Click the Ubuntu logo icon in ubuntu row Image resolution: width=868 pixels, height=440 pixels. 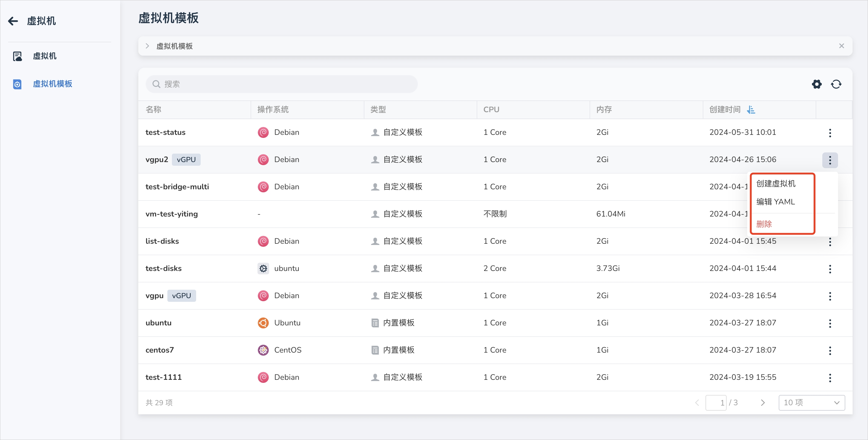click(x=263, y=323)
